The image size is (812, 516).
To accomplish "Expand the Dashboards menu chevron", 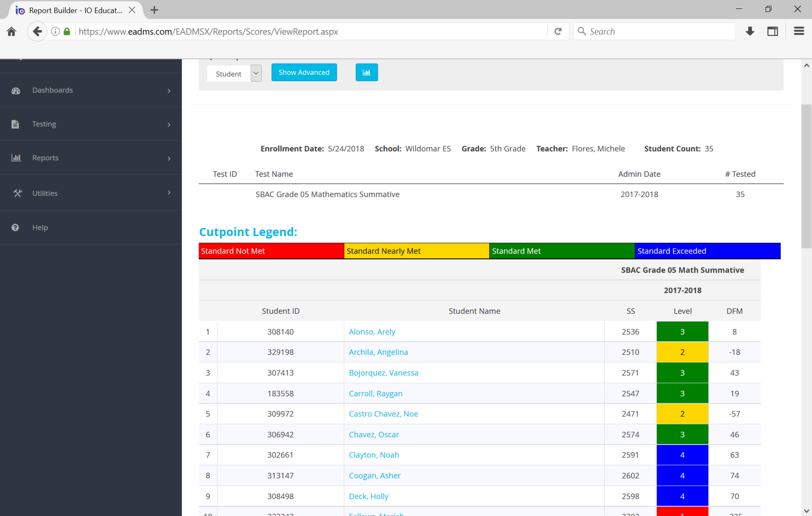I will tap(169, 91).
